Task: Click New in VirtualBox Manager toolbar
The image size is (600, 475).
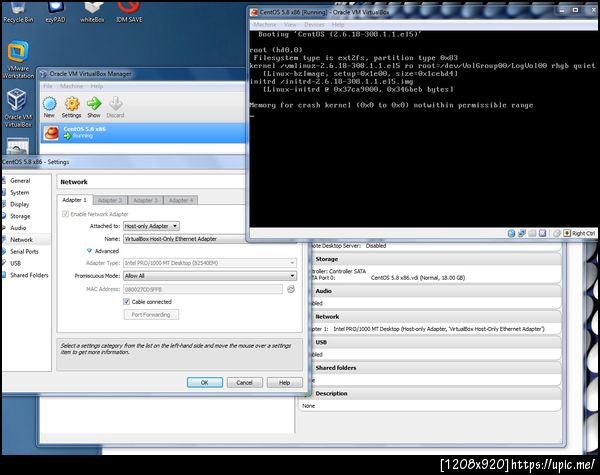Action: tap(49, 107)
